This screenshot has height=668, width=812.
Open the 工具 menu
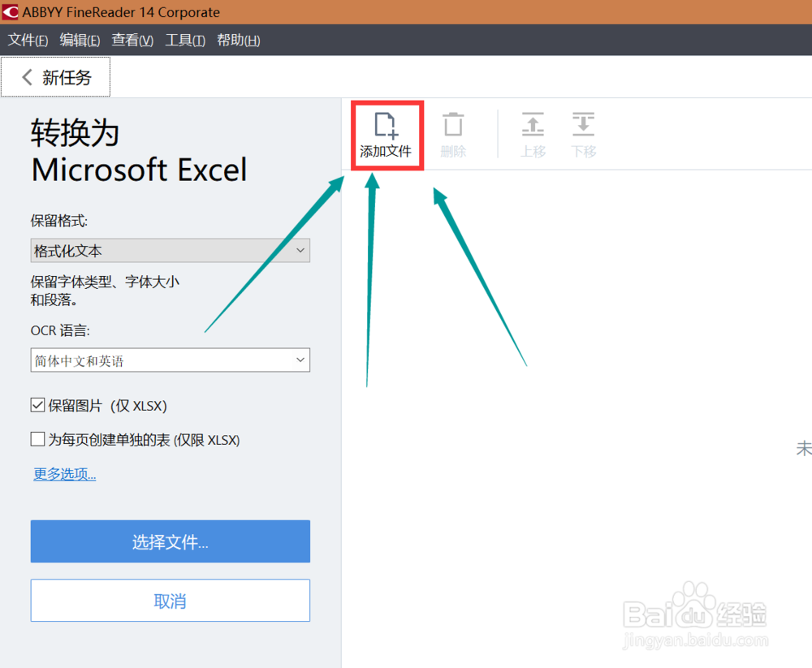184,40
